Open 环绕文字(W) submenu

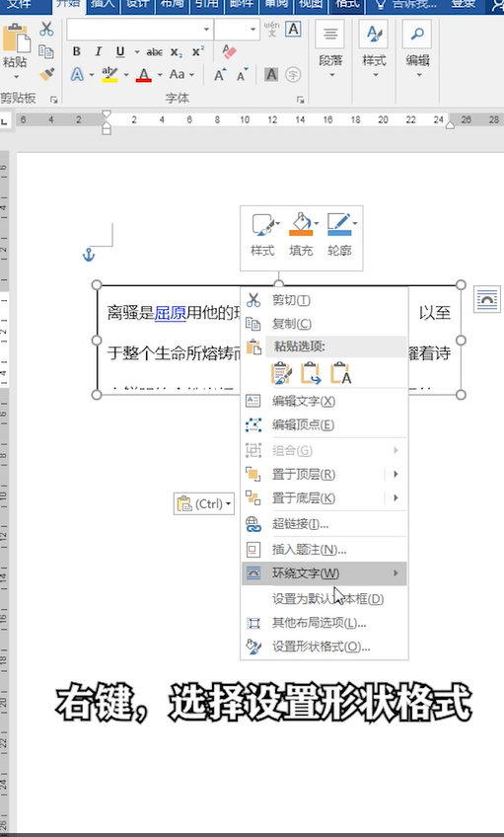[x=324, y=573]
